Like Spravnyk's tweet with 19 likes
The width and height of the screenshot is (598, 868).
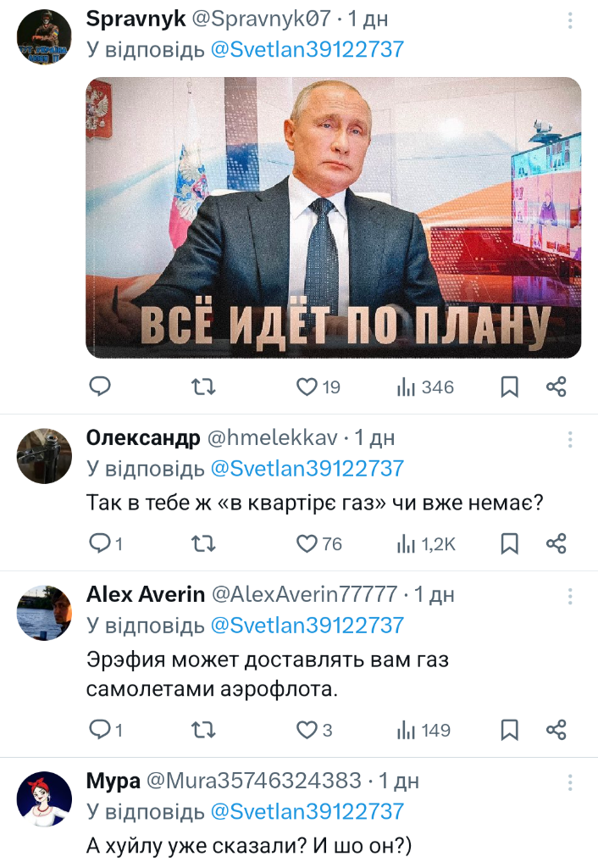coord(318,387)
